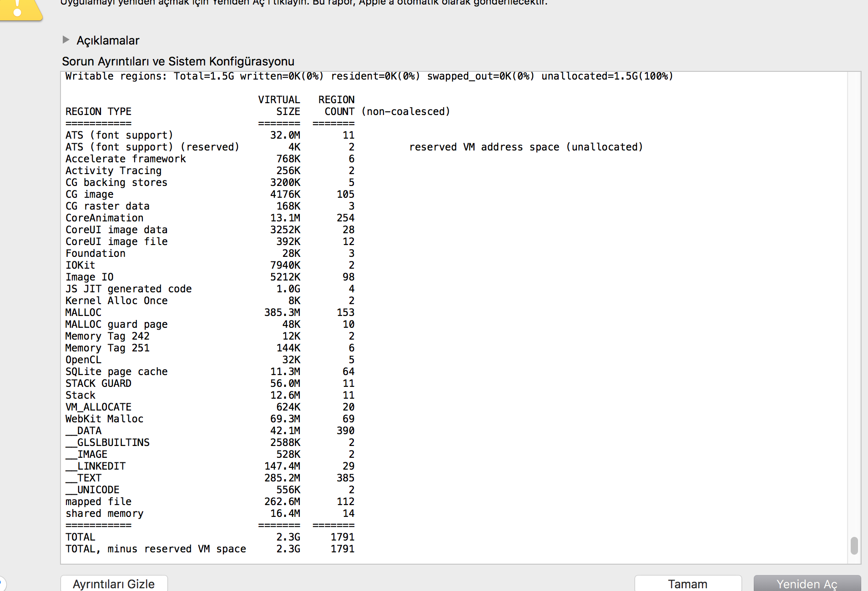Click the 'CG raster data' row

point(210,206)
